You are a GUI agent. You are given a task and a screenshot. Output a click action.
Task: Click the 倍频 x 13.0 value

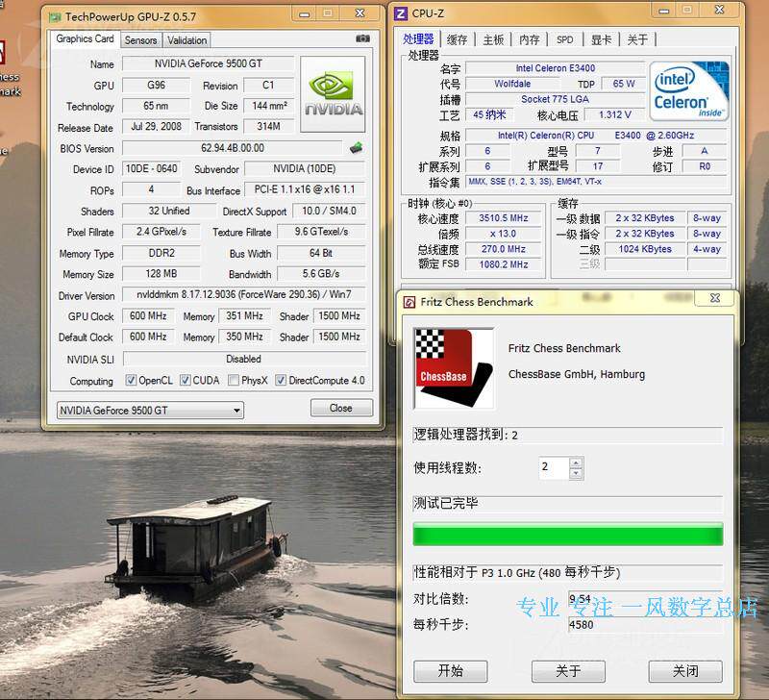point(503,234)
